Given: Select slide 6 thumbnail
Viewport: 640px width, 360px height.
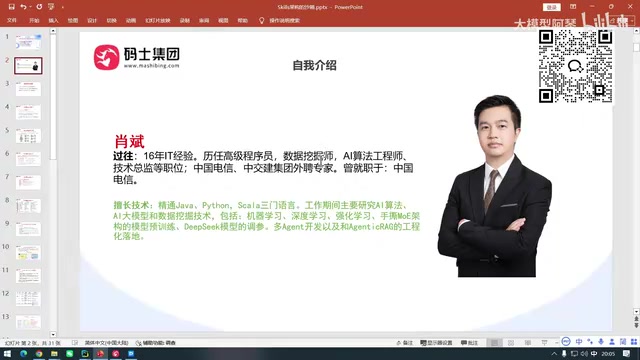Looking at the screenshot, I should pyautogui.click(x=28, y=159).
